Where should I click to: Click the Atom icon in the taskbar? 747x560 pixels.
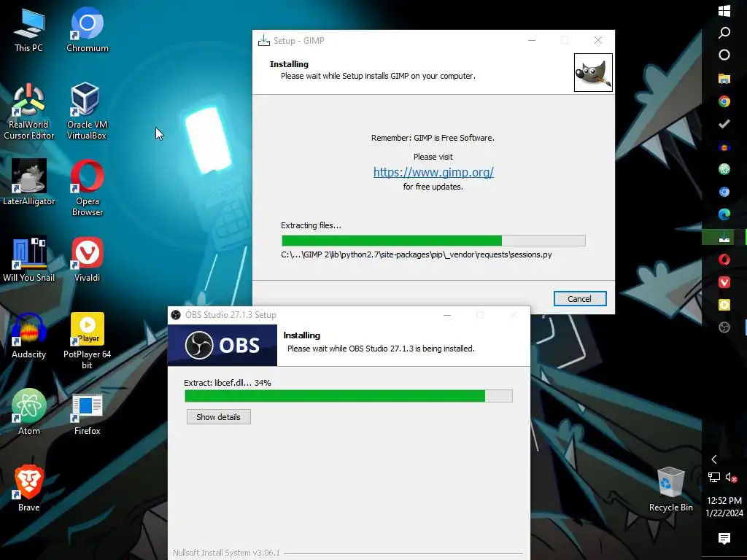tap(724, 169)
